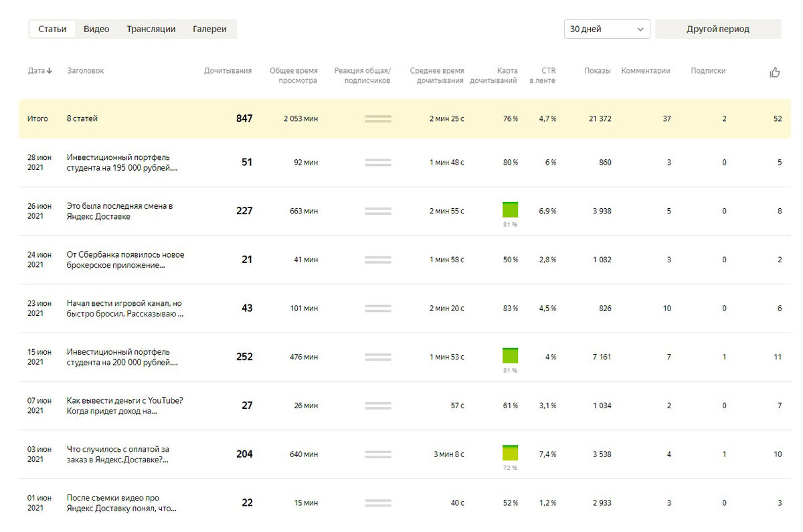The height and width of the screenshot is (532, 803).
Task: Click impressions value 2 933
Action: point(602,503)
